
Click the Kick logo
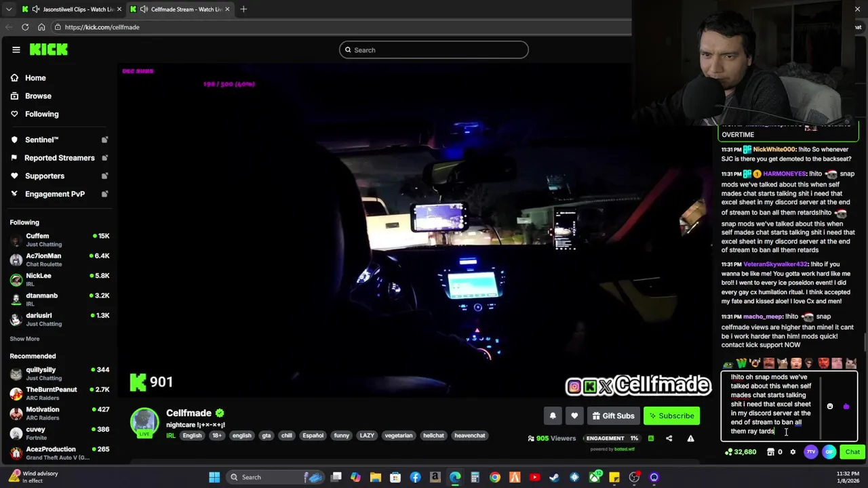49,49
